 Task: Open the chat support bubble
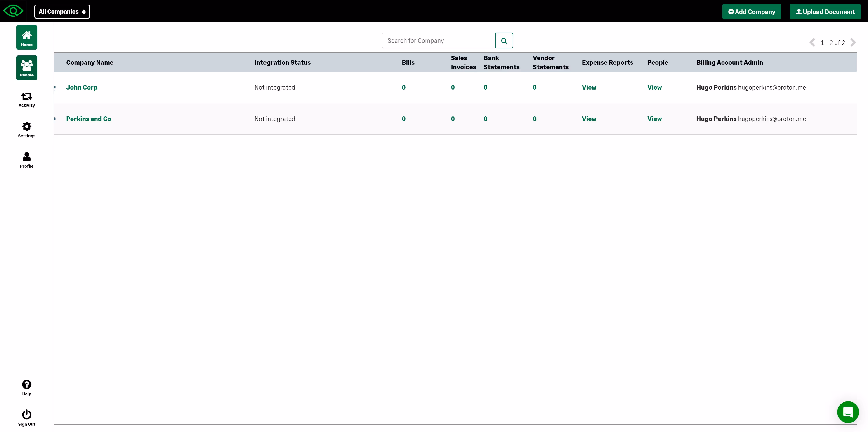(x=847, y=412)
